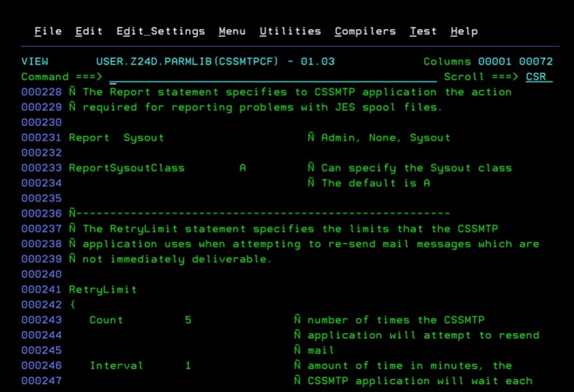574x392 pixels.
Task: Select line number 000247
Action: (41, 381)
